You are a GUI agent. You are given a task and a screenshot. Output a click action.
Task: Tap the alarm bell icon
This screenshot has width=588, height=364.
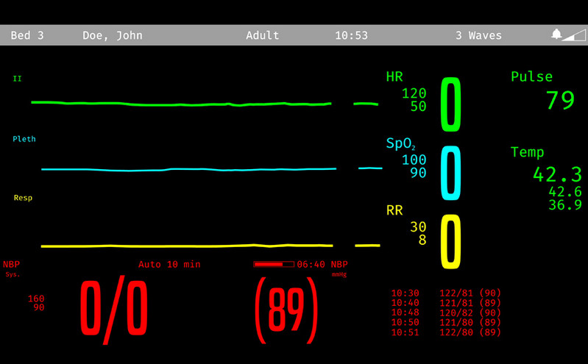point(556,35)
